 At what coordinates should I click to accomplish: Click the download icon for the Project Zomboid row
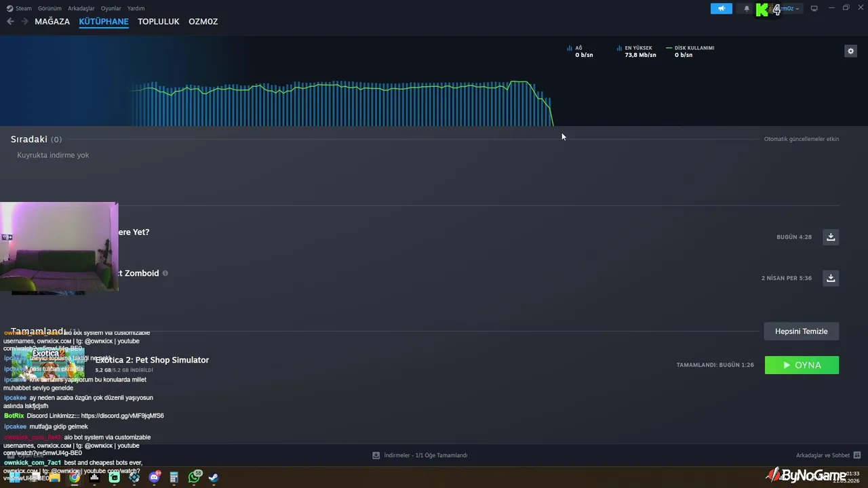pos(831,278)
